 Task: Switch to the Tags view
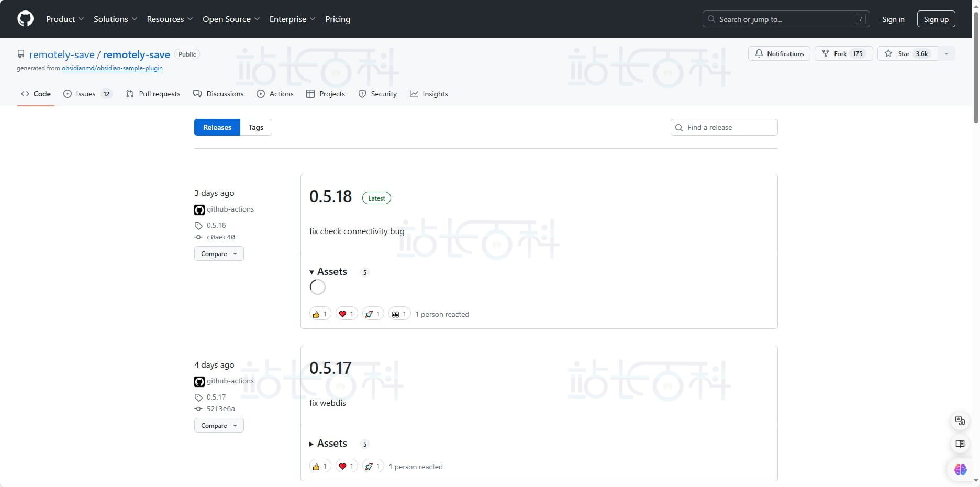pos(256,127)
